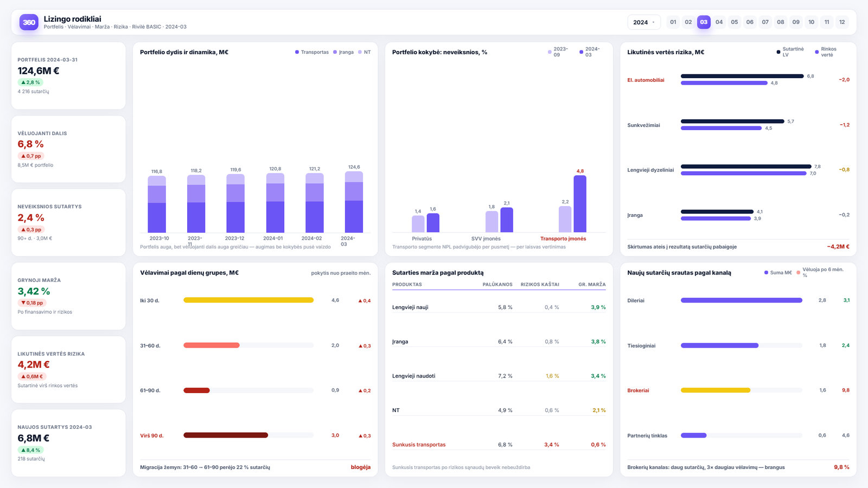Click the Tiesioginiai channel label

pyautogui.click(x=641, y=345)
